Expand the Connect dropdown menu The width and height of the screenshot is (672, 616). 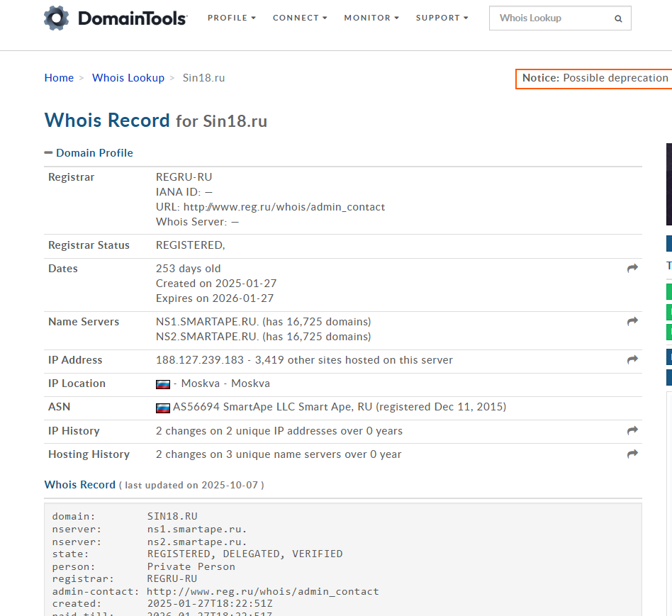(300, 18)
